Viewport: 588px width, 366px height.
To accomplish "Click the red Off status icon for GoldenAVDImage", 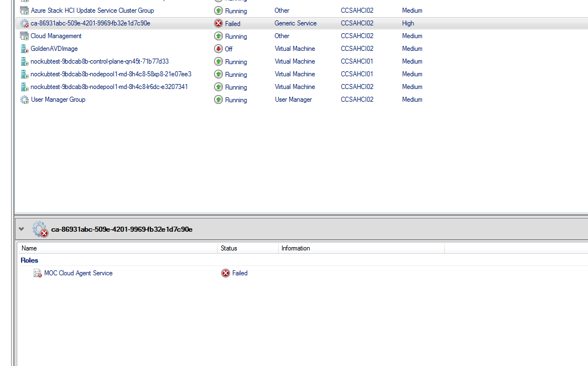I will (218, 49).
